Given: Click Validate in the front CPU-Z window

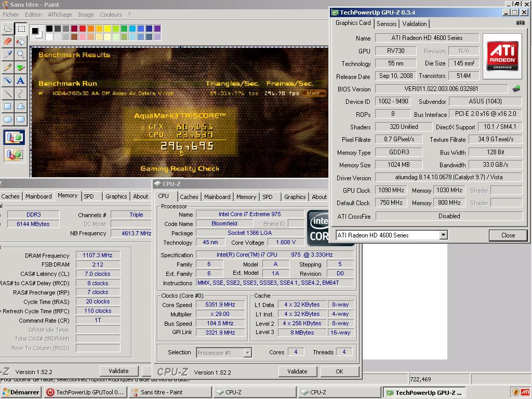Looking at the screenshot, I should tap(297, 371).
